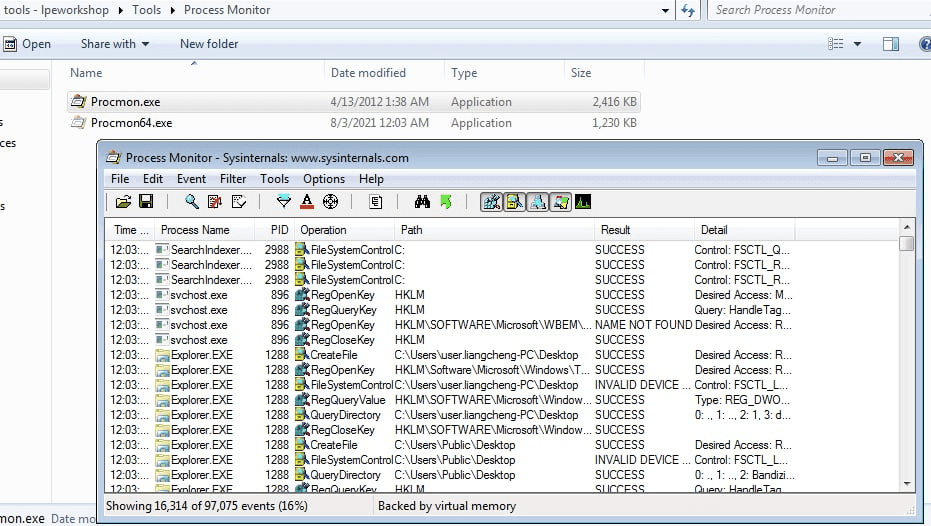
Task: Click the Path column header
Action: [494, 230]
